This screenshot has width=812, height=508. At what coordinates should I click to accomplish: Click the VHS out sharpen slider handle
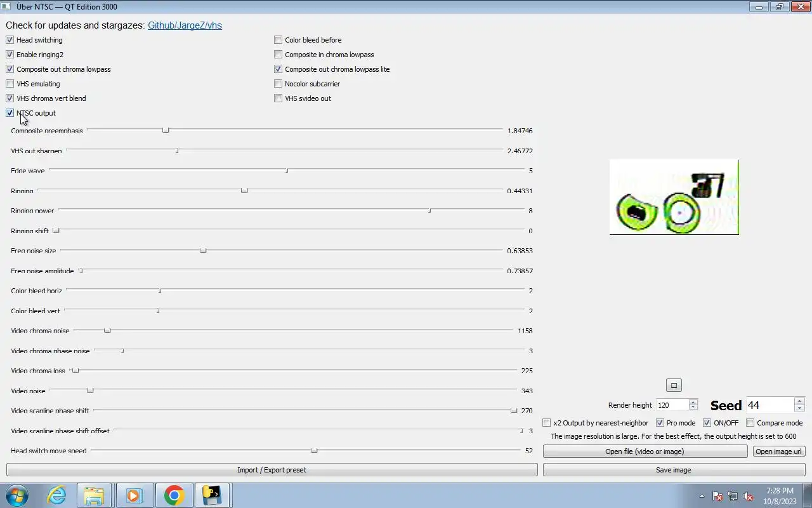click(x=177, y=150)
